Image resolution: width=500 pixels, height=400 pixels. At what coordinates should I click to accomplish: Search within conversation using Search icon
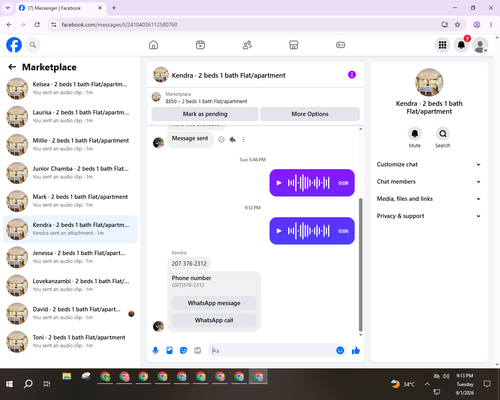[x=443, y=134]
